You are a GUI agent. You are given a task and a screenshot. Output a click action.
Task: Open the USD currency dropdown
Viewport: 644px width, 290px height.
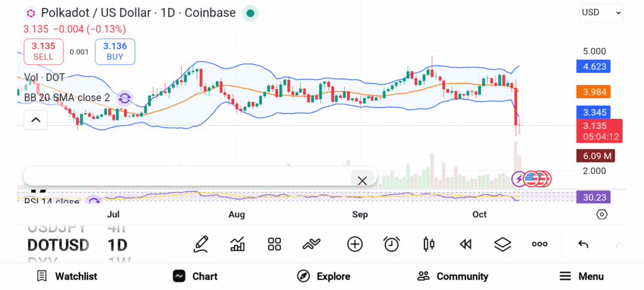point(601,12)
